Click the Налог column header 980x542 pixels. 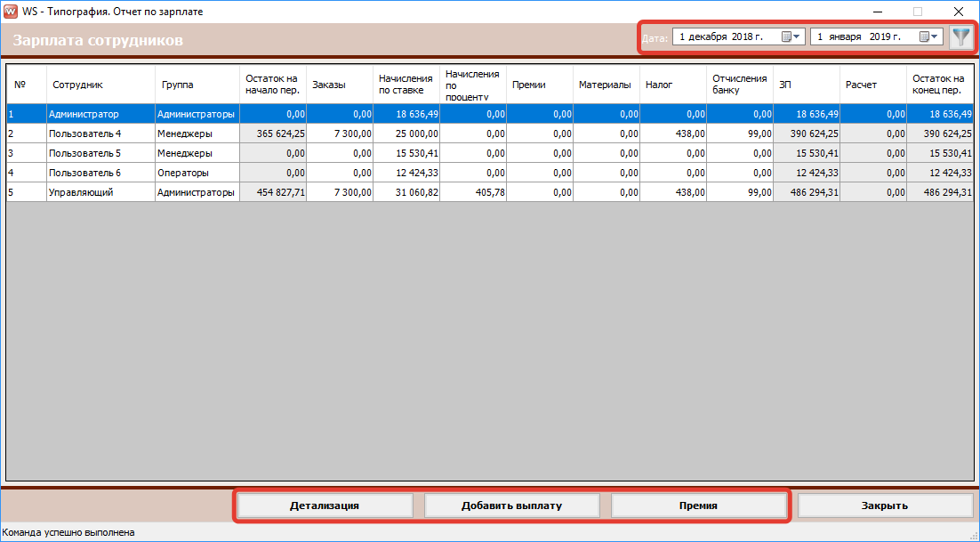pos(673,85)
